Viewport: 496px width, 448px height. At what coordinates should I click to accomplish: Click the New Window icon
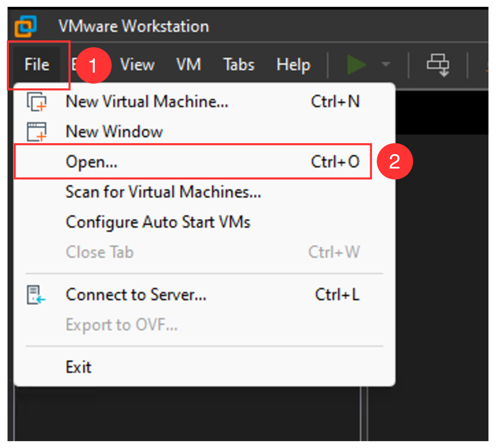click(36, 132)
